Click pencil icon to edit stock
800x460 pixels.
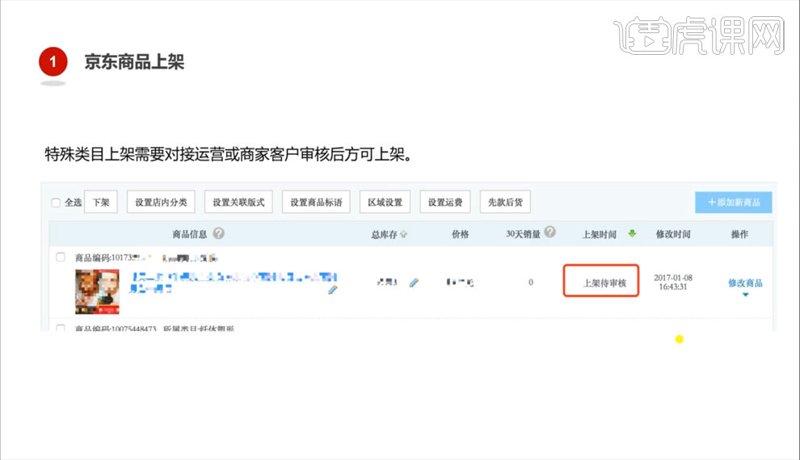coord(414,282)
